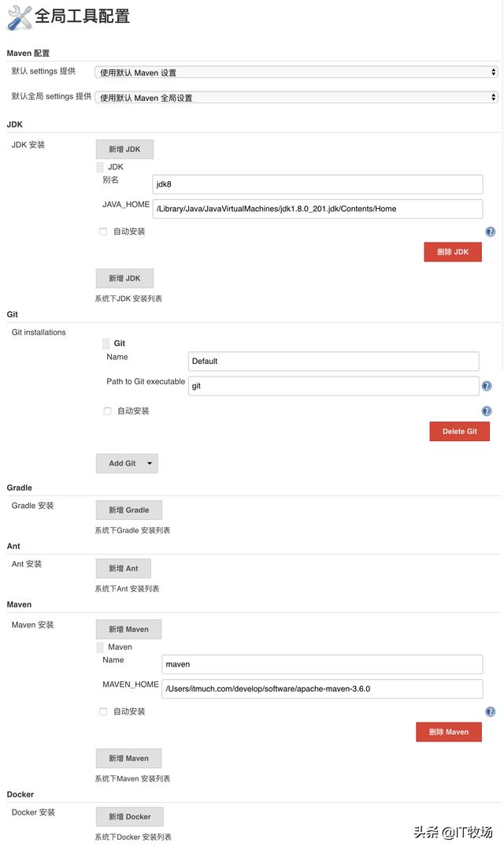Click the MAVEN_HOME path input field
The image size is (504, 850).
(322, 689)
